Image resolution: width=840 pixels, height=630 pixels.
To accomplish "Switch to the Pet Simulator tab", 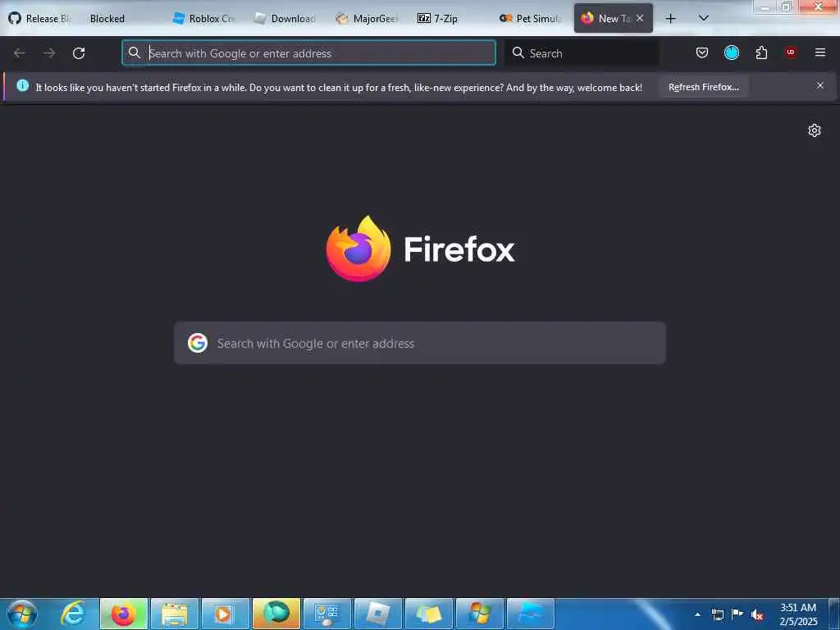I will coord(531,18).
